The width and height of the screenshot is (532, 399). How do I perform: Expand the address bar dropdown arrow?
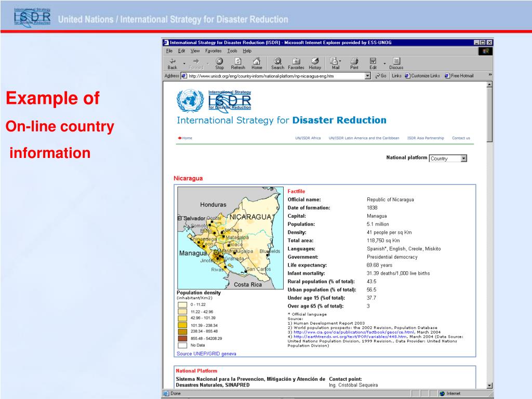(367, 76)
